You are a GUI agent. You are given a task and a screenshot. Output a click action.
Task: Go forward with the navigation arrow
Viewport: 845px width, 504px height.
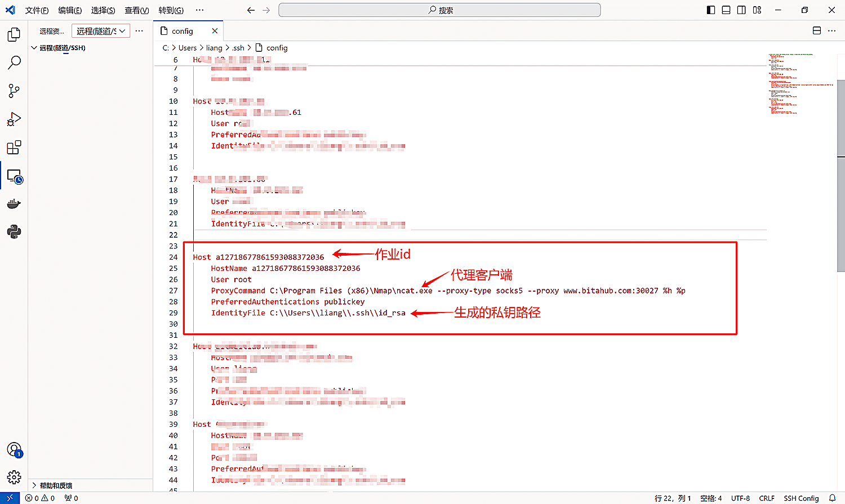(x=266, y=10)
